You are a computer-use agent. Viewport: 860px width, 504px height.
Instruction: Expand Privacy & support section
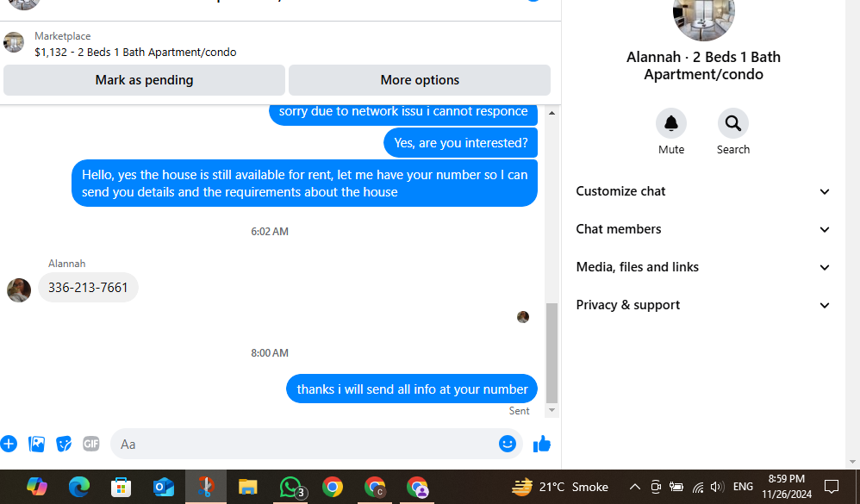[x=702, y=305]
